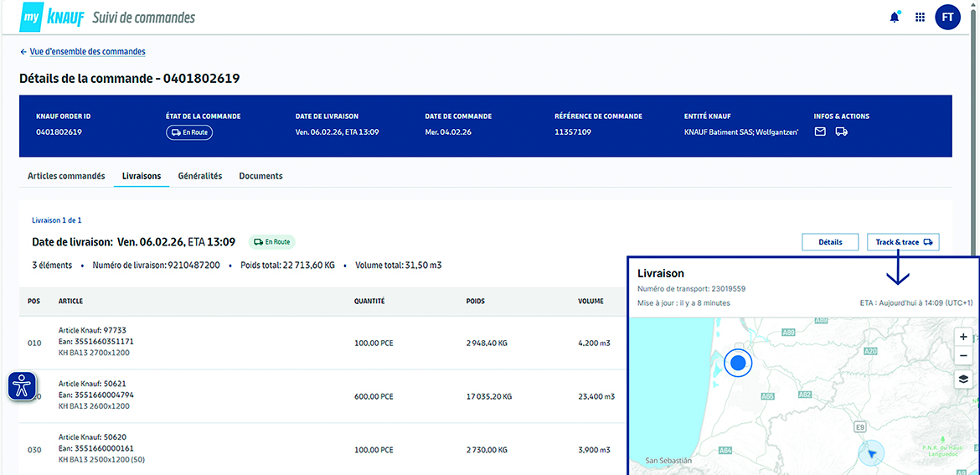Open the apps grid menu

coord(920,17)
